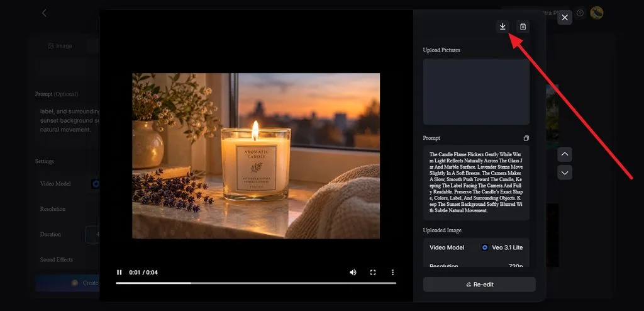Viewport: 644px width, 311px height.
Task: Copy the prompt text
Action: (526, 139)
